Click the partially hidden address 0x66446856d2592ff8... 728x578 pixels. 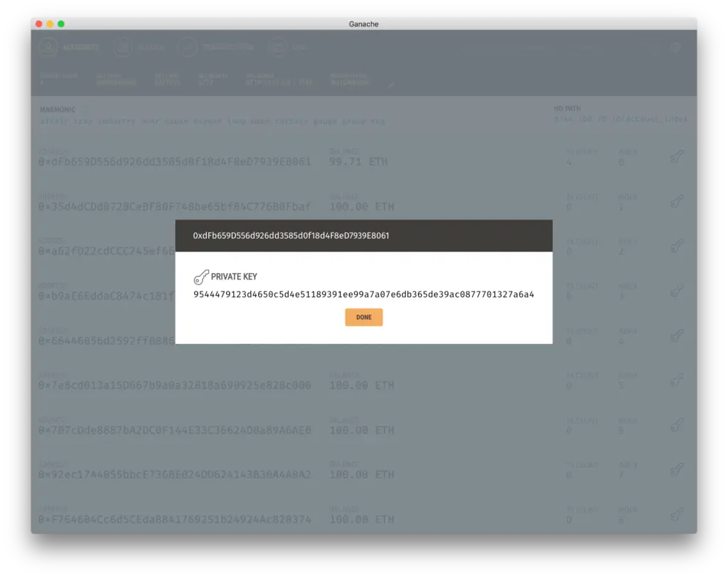(x=107, y=341)
